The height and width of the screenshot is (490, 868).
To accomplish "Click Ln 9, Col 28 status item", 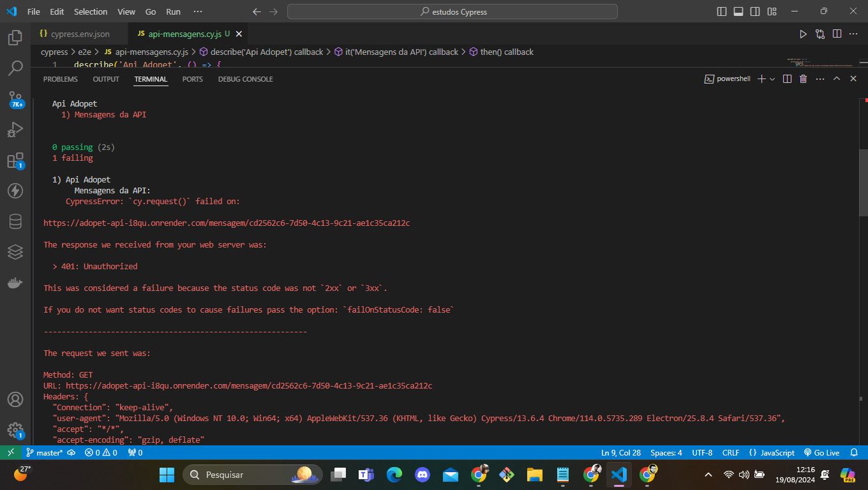I will point(621,452).
